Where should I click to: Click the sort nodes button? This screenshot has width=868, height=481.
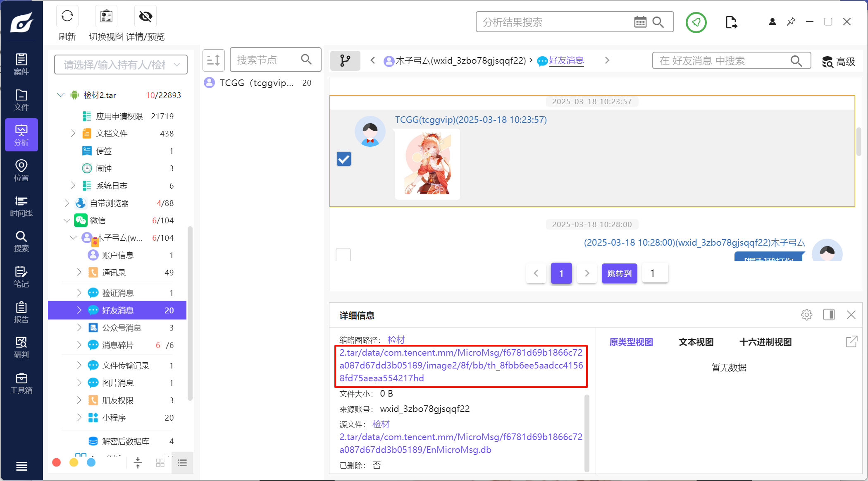(213, 60)
